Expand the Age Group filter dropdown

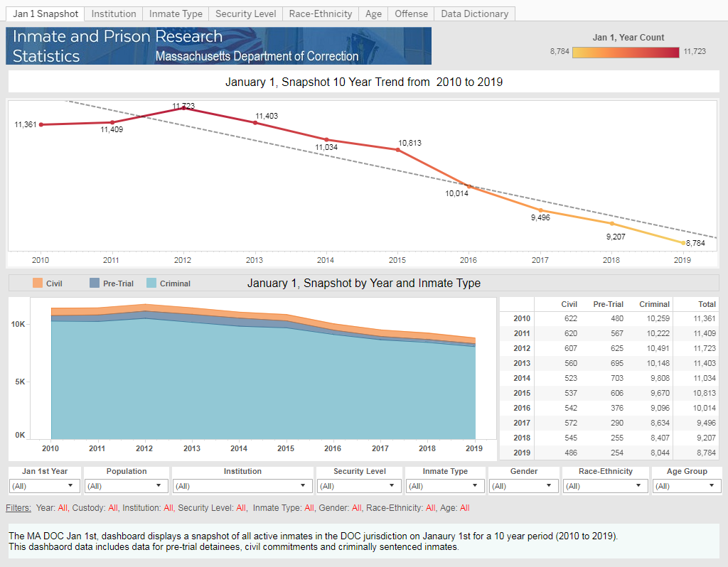click(x=687, y=486)
